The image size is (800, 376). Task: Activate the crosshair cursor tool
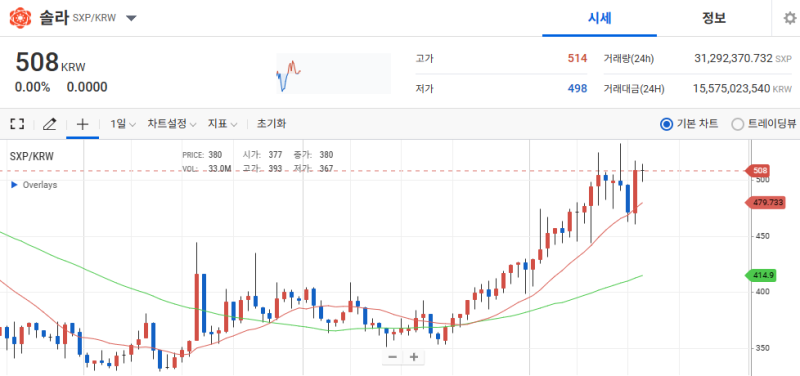click(82, 124)
